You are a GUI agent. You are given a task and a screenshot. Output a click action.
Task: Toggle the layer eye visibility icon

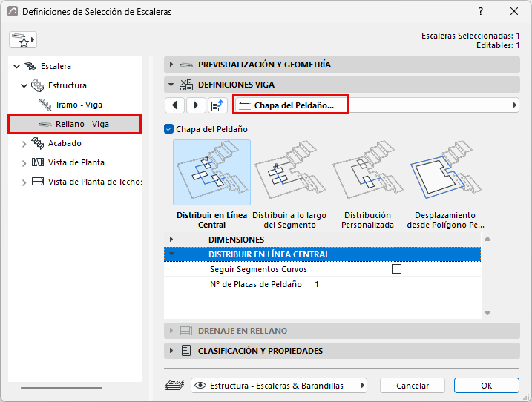tap(200, 386)
